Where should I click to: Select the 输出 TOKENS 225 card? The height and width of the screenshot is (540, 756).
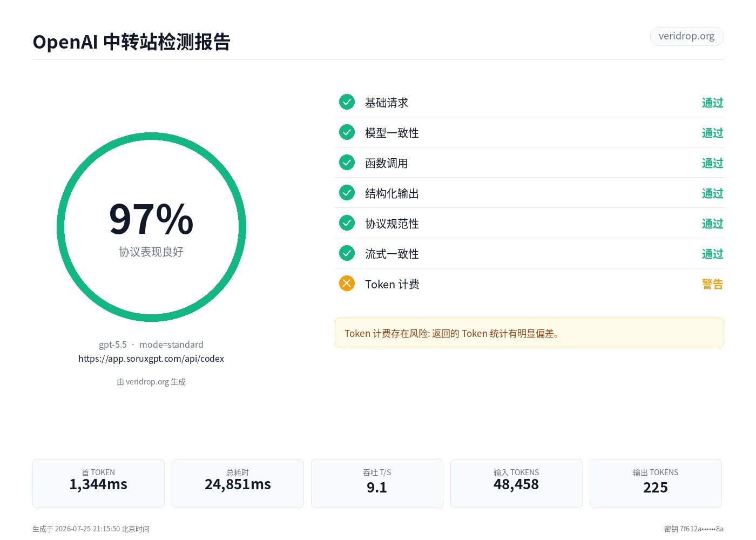pos(656,483)
